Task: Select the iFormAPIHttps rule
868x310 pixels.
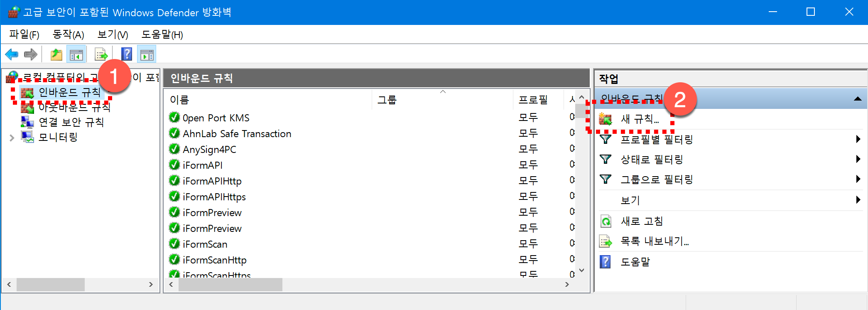Action: point(214,197)
